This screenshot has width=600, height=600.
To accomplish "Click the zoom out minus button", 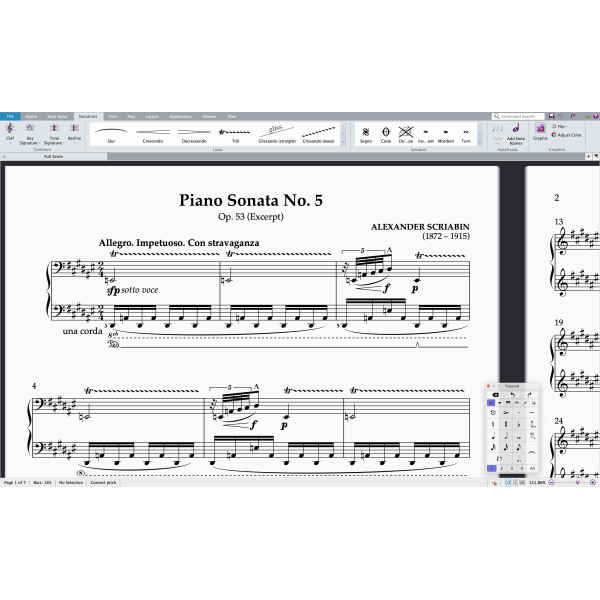I will click(x=551, y=483).
